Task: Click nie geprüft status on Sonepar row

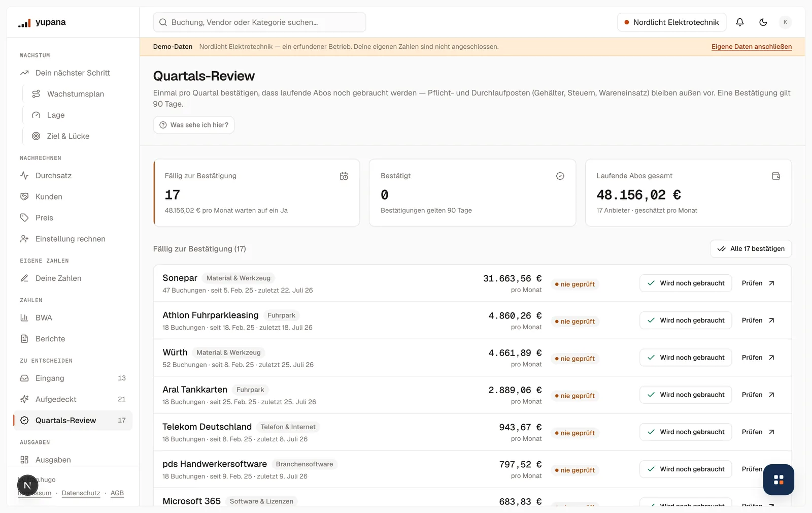Action: [x=575, y=284]
